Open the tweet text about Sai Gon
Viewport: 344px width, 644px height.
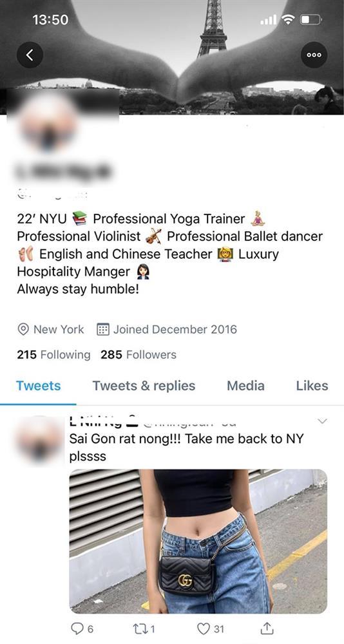(x=186, y=448)
